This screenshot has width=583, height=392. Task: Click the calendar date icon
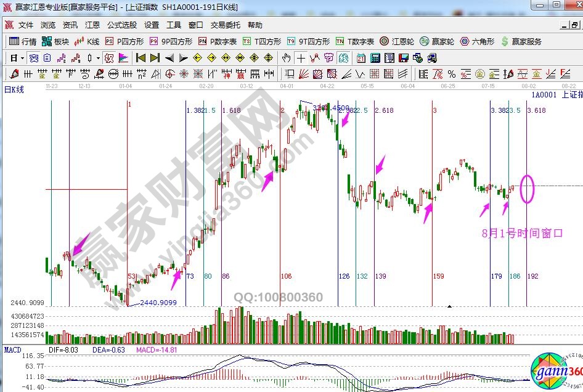pyautogui.click(x=361, y=58)
